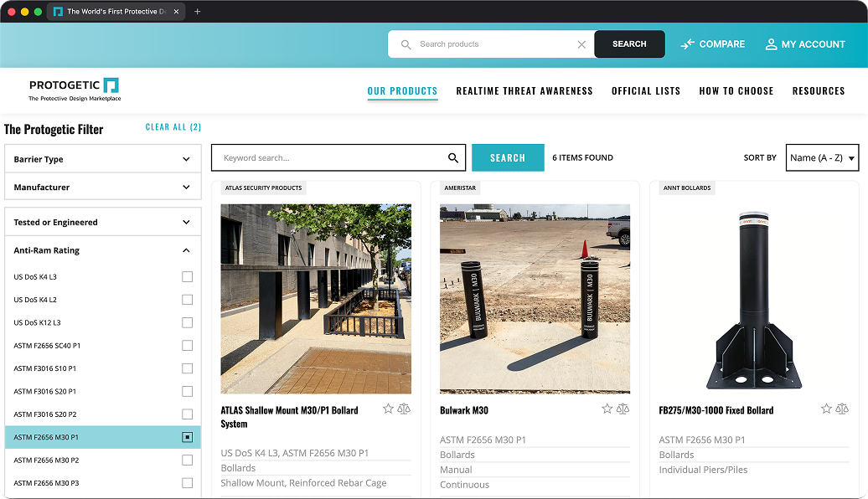Expand the Barrier Type filter
The width and height of the screenshot is (868, 499).
[102, 159]
